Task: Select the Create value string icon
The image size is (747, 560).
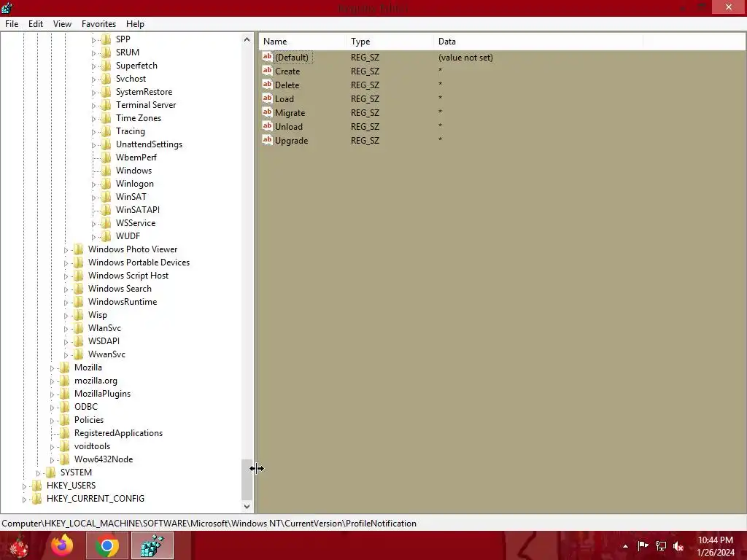Action: (267, 71)
